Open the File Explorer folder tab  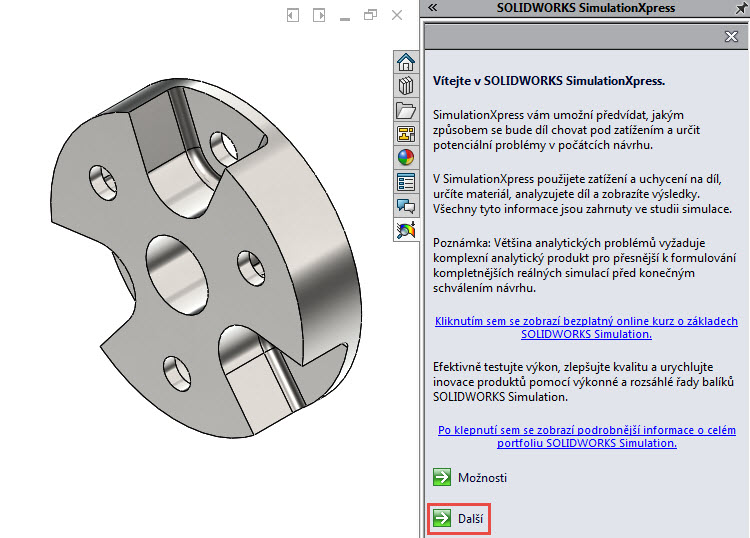pyautogui.click(x=406, y=110)
